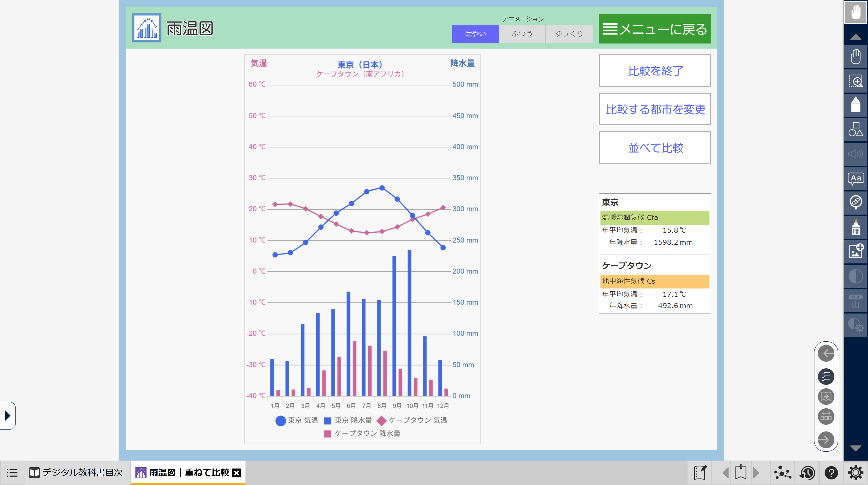Open the shapes tool
This screenshot has width=868, height=485.
pos(855,130)
